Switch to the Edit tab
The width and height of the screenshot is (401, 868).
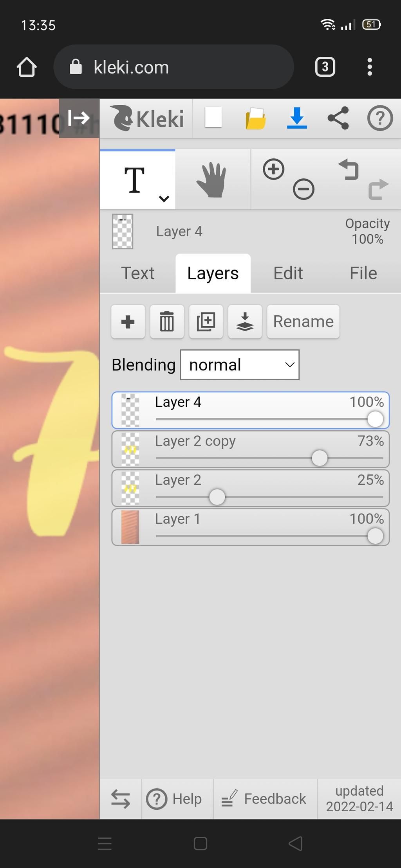pyautogui.click(x=288, y=273)
